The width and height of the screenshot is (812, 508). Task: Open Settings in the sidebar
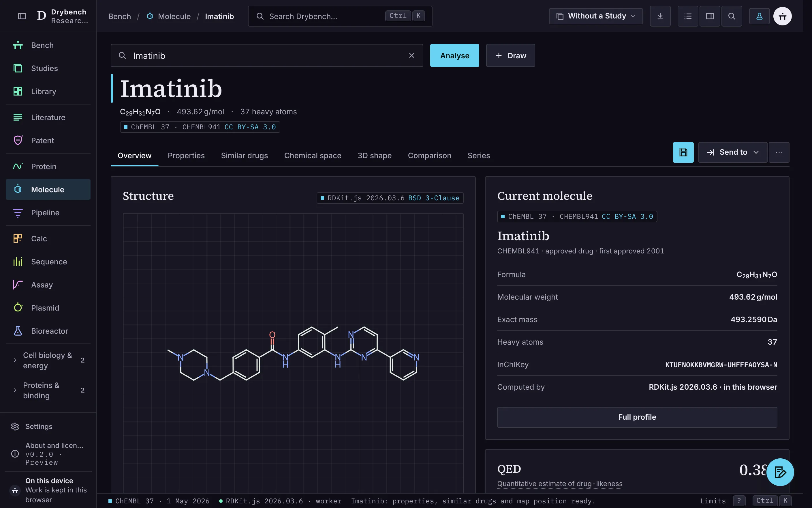pos(48,427)
